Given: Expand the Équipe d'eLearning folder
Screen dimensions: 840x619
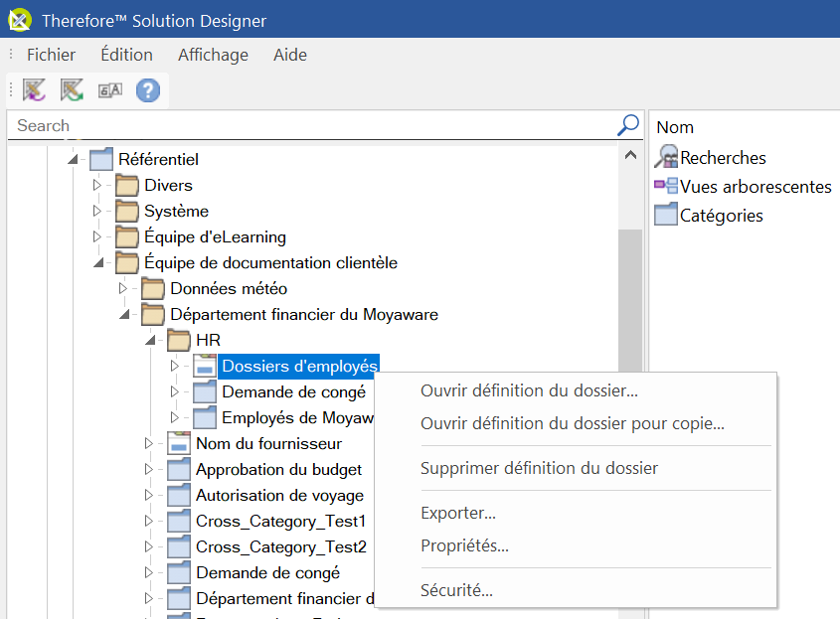Looking at the screenshot, I should coord(97,236).
